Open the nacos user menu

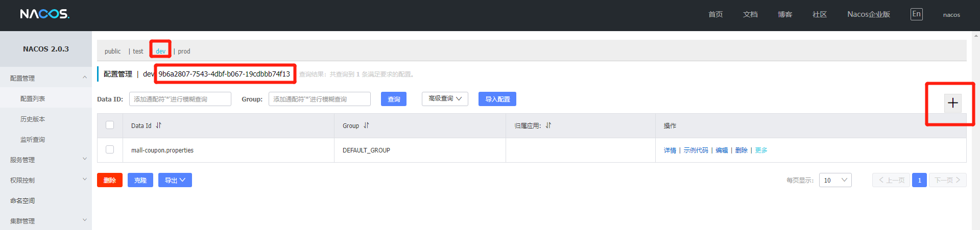click(x=951, y=15)
